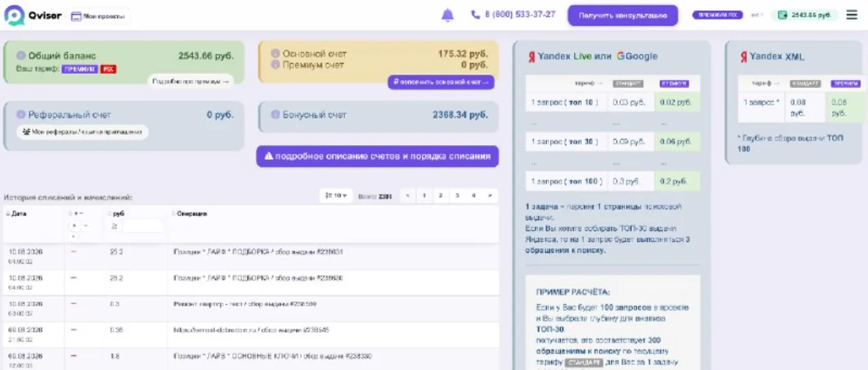Click the Yandex logo in Yandex Live heading
The height and width of the screenshot is (370, 868).
point(532,57)
